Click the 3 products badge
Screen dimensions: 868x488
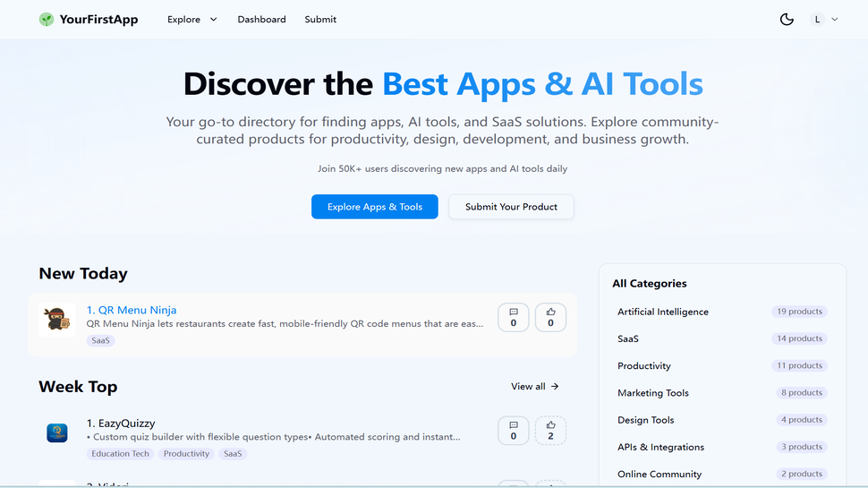[x=802, y=447]
